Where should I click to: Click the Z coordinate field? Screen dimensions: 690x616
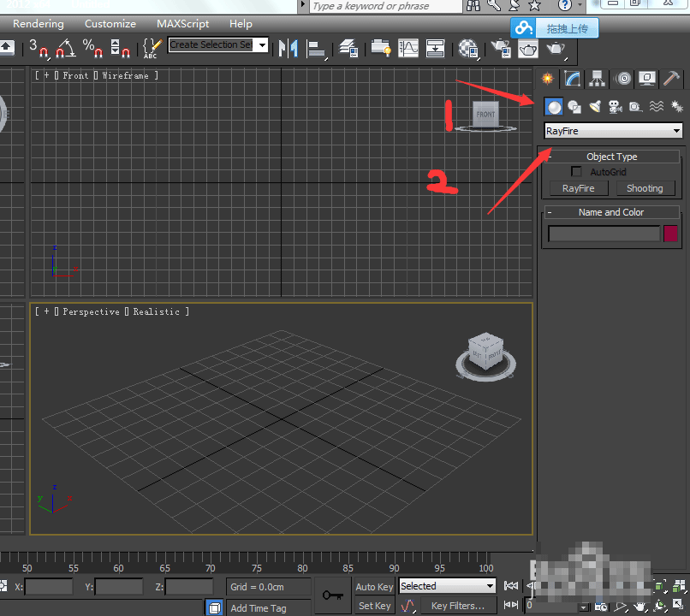[x=189, y=587]
